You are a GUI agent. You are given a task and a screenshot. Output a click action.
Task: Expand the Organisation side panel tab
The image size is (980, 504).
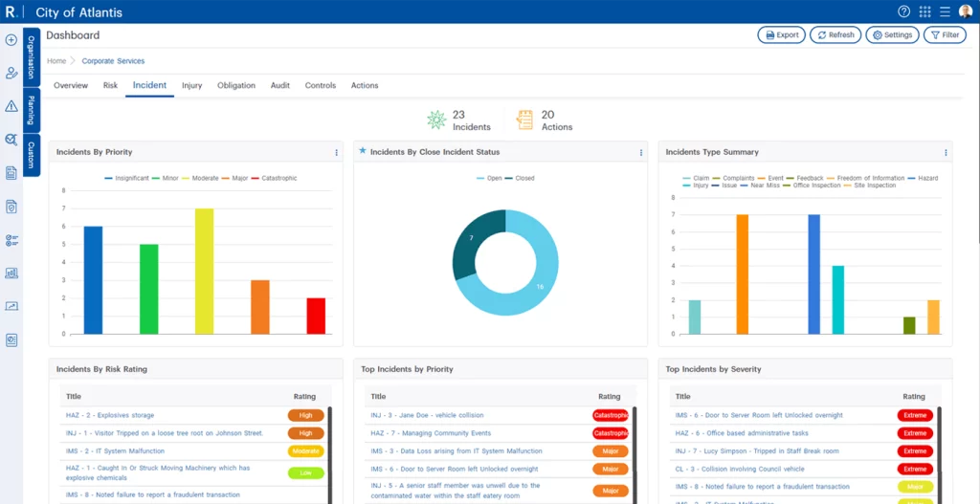coord(32,57)
